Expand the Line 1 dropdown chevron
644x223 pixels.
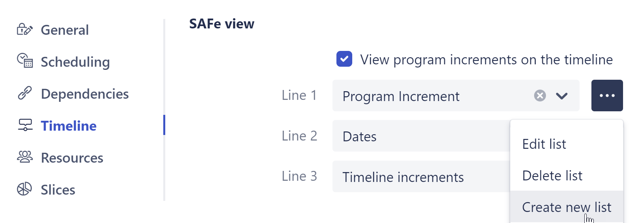pyautogui.click(x=562, y=96)
